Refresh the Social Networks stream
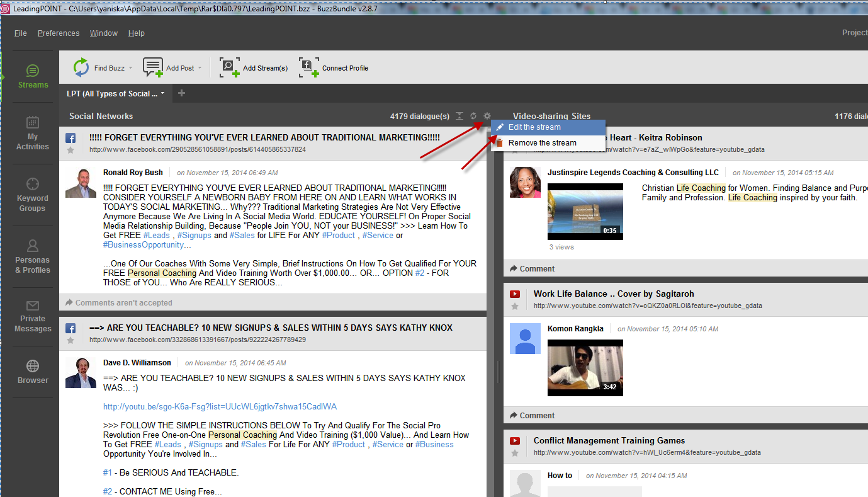 pos(473,116)
